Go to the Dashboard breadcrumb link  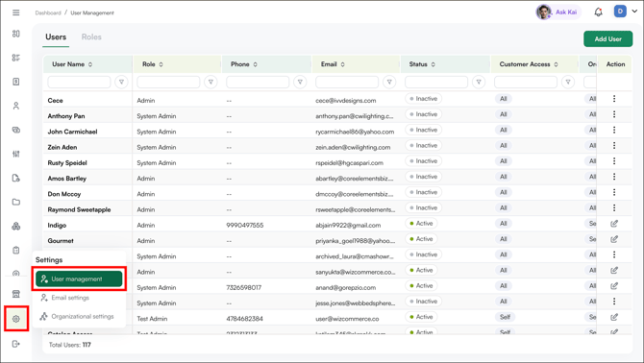click(48, 13)
